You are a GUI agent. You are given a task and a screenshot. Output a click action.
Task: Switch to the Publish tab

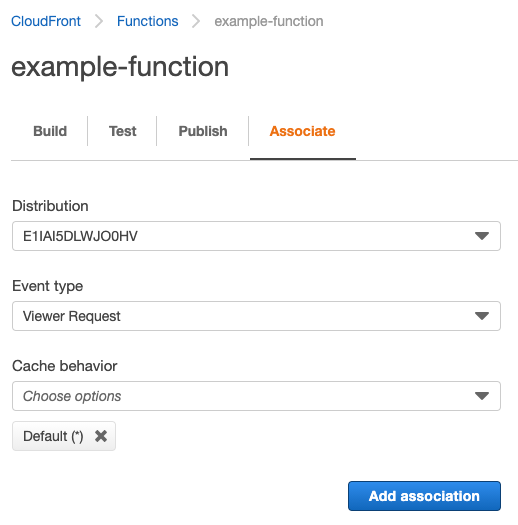pyautogui.click(x=203, y=131)
